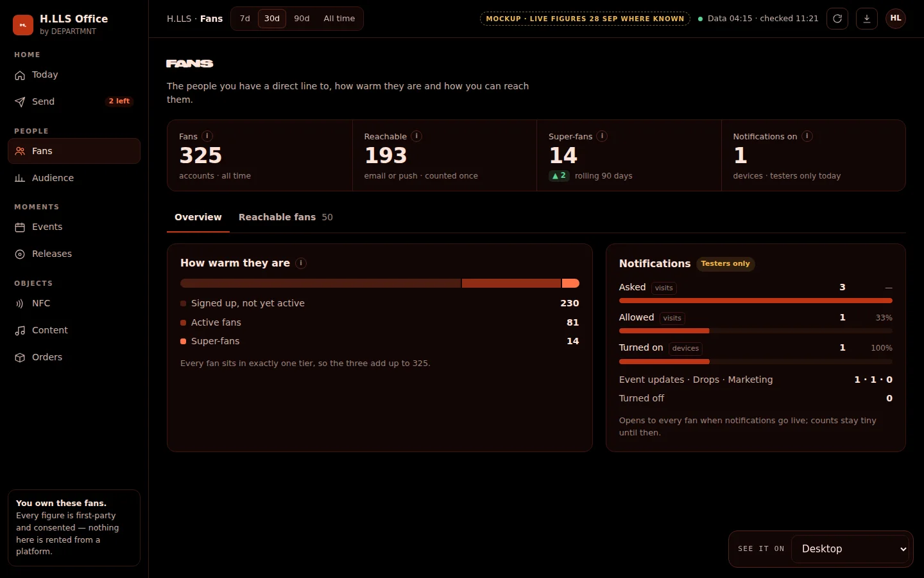
Task: Click the Signed up, not yet active row
Action: coord(380,303)
